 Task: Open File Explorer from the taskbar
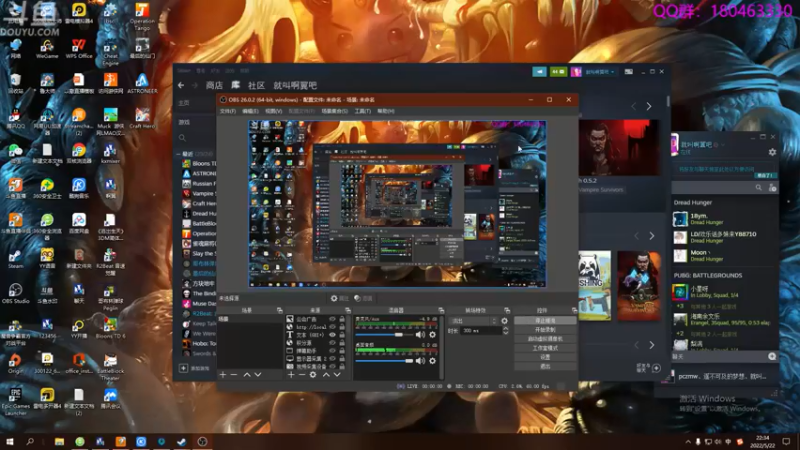[60, 442]
